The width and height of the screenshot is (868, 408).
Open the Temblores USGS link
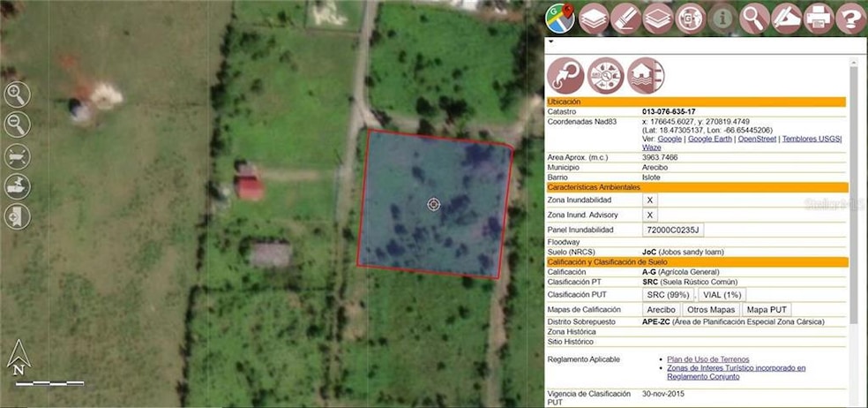point(812,139)
